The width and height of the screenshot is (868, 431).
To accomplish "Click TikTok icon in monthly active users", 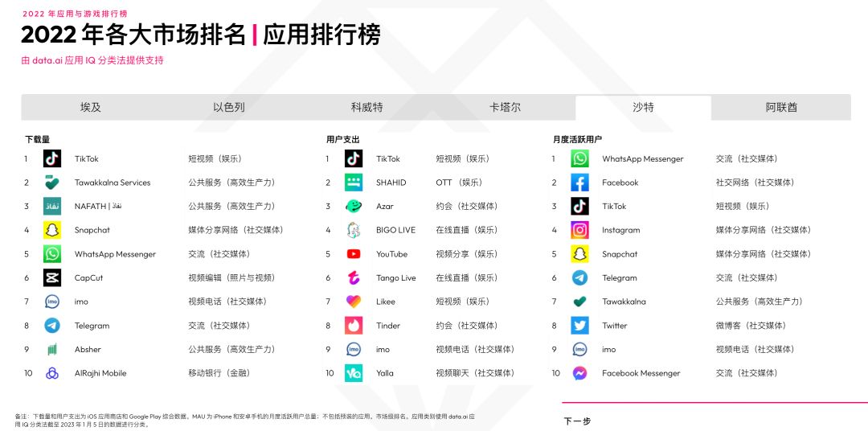I will pos(580,206).
